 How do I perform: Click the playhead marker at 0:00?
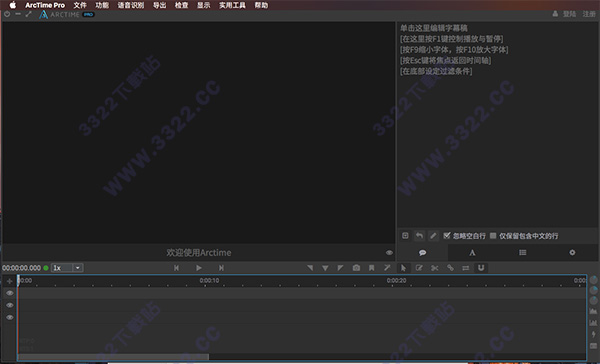pyautogui.click(x=18, y=280)
